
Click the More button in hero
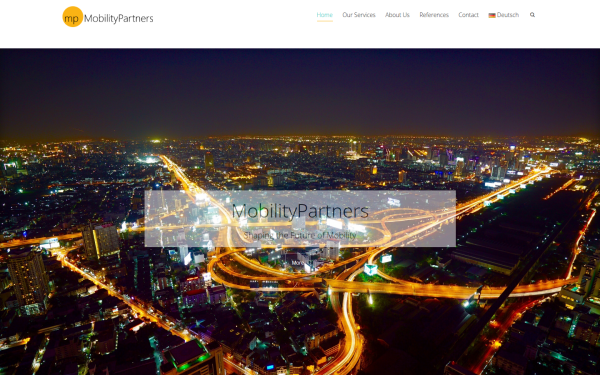point(298,263)
